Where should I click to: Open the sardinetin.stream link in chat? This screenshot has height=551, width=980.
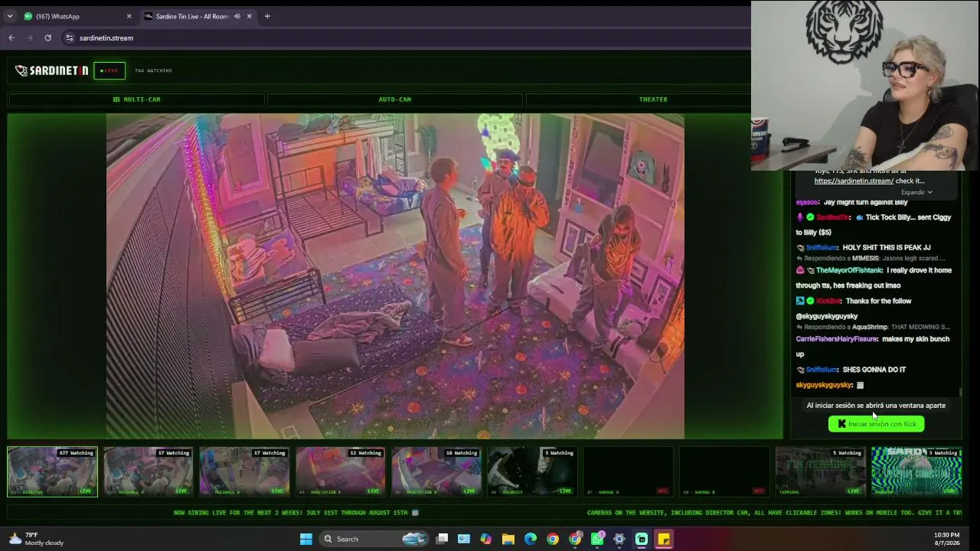[x=854, y=181]
